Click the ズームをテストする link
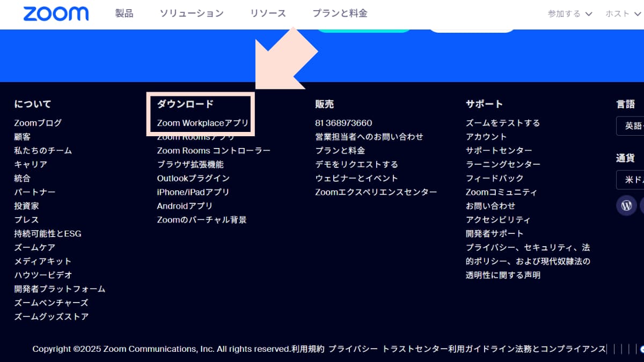Viewport: 644px width, 362px height. [x=503, y=123]
